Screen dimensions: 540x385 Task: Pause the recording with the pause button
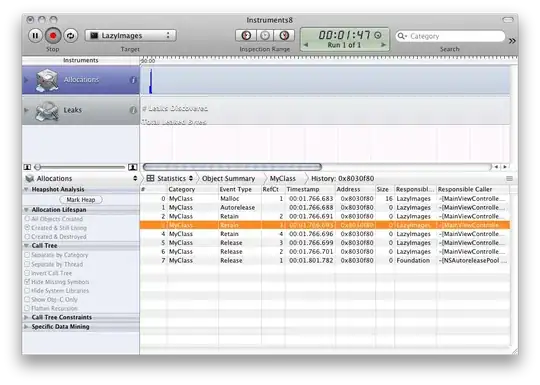coord(35,35)
